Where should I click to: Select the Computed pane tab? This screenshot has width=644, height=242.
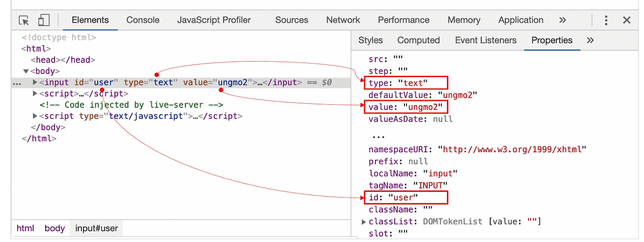click(x=418, y=40)
